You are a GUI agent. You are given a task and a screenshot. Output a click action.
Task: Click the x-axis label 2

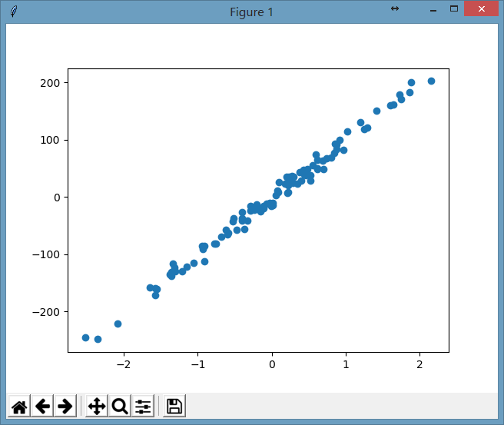click(419, 364)
